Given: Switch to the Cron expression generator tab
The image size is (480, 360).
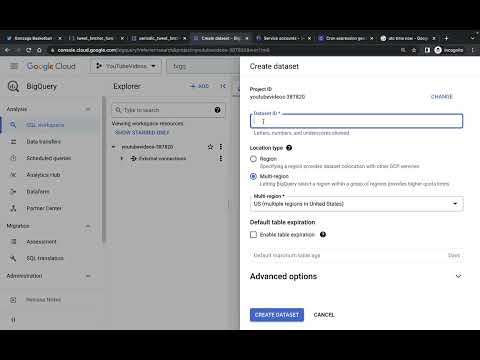Looking at the screenshot, I should pyautogui.click(x=346, y=38).
